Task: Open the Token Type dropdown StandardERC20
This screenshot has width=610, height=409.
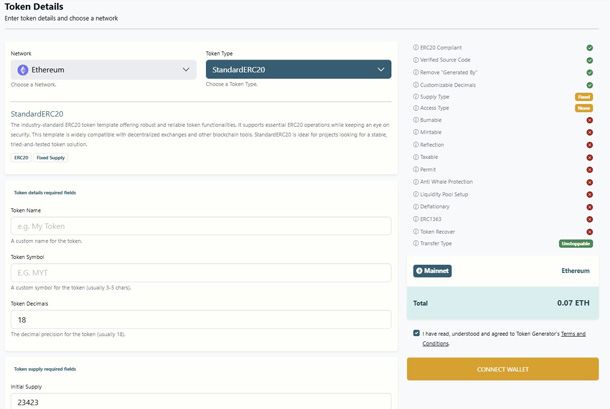Action: click(298, 69)
